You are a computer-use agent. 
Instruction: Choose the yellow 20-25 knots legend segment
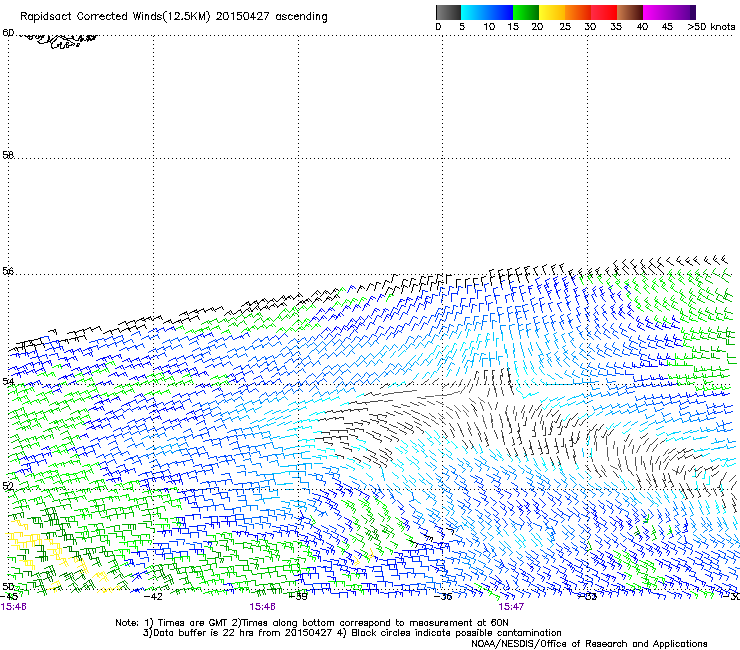pyautogui.click(x=552, y=12)
